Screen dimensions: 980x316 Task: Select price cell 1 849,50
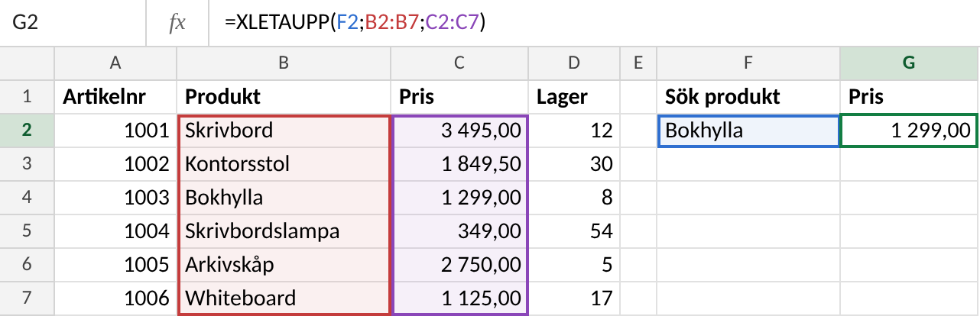coord(459,164)
